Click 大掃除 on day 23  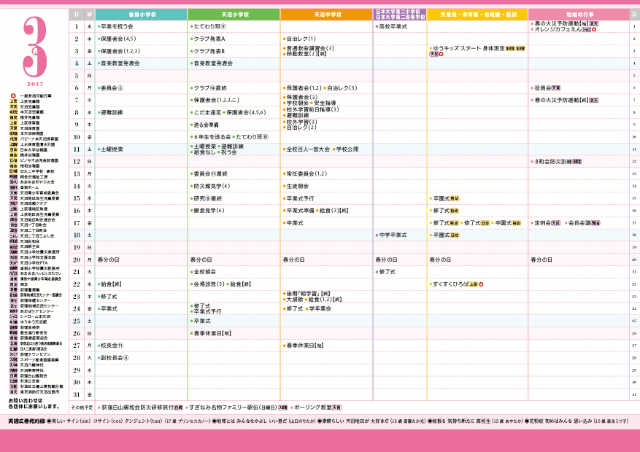click(x=295, y=299)
